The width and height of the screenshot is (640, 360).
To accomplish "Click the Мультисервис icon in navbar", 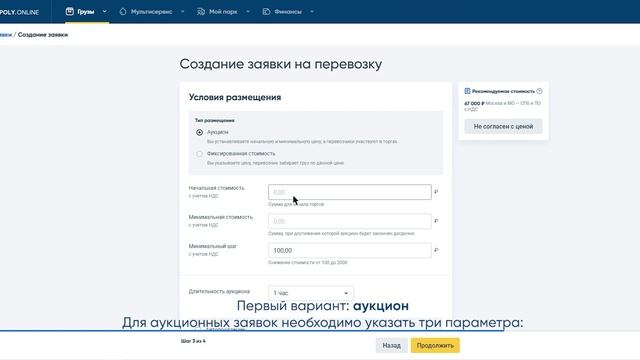I will [x=123, y=12].
